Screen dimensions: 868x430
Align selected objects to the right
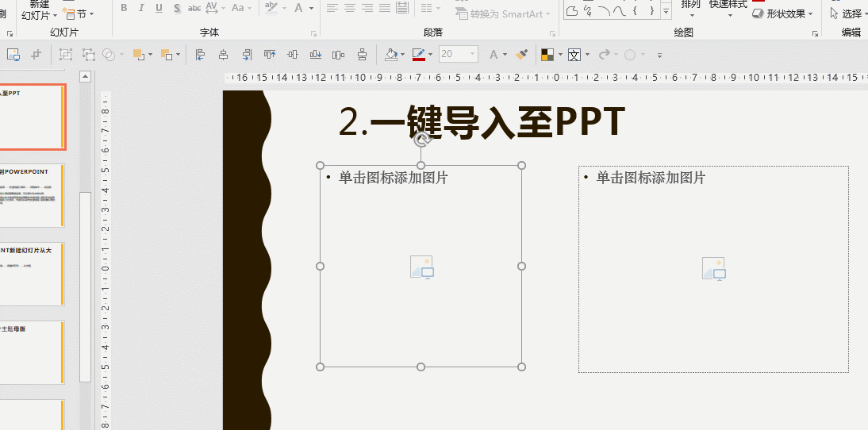tap(247, 54)
